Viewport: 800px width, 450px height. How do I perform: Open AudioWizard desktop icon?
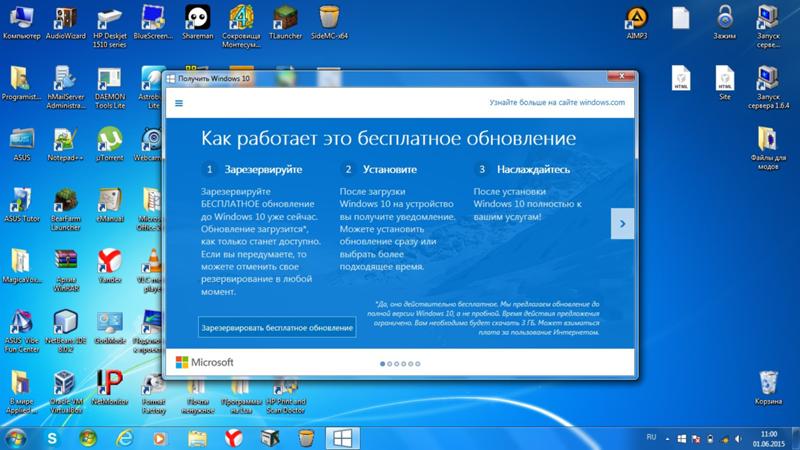click(65, 23)
